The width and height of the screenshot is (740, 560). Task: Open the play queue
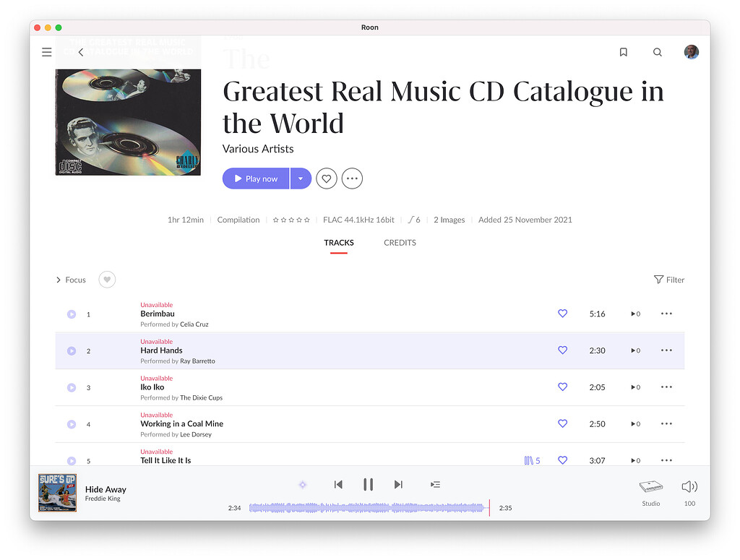(435, 484)
